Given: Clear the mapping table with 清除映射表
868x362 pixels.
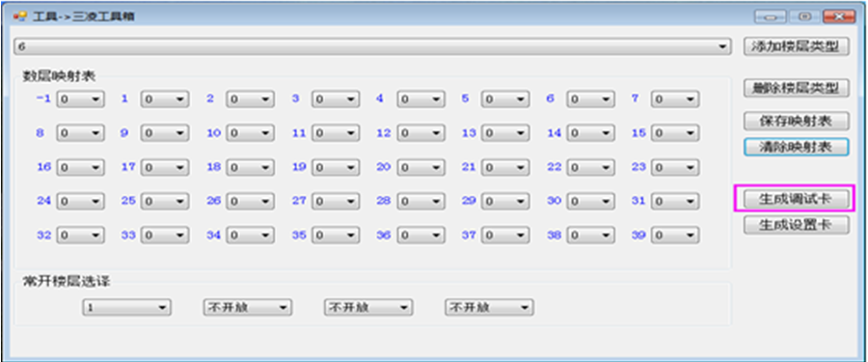Looking at the screenshot, I should coord(796,147).
